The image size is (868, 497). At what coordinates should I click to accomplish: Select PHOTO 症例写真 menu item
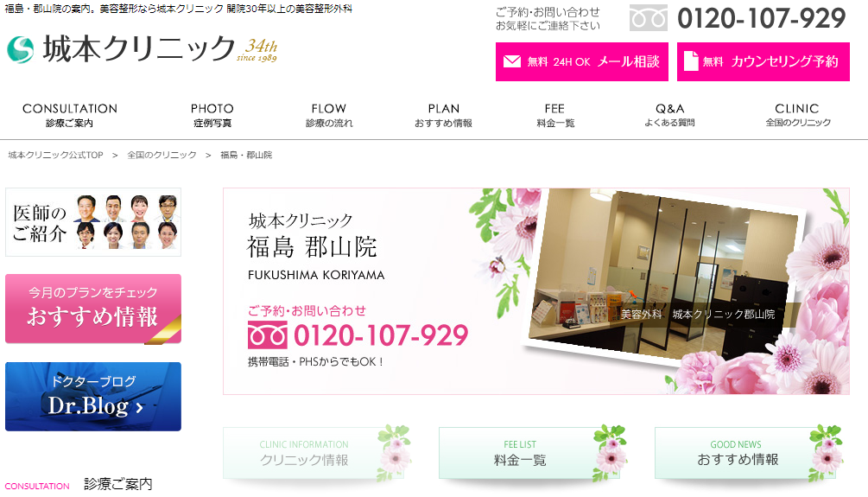(212, 115)
